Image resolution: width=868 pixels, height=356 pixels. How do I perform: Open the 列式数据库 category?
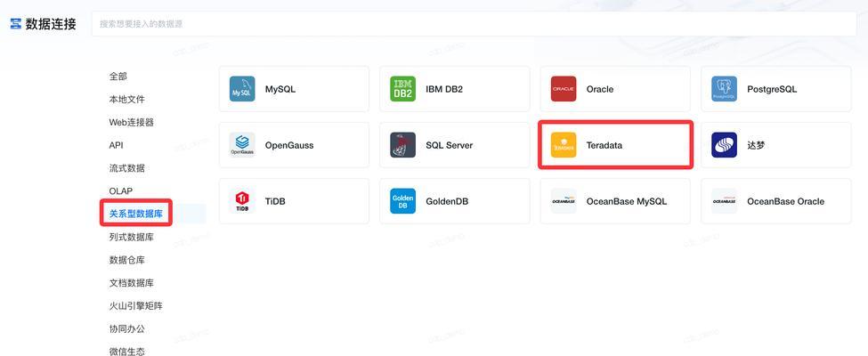tap(131, 237)
